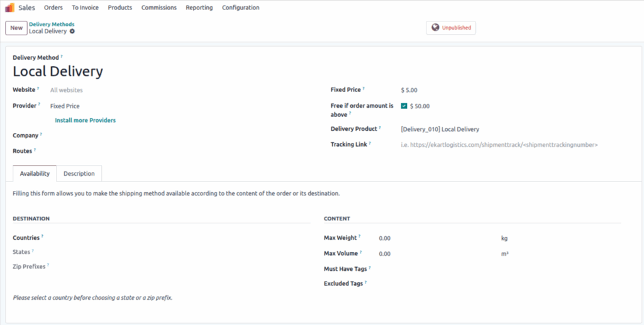Viewport: 644px width, 325px height.
Task: Click help mark beside Provider label
Action: [39, 105]
